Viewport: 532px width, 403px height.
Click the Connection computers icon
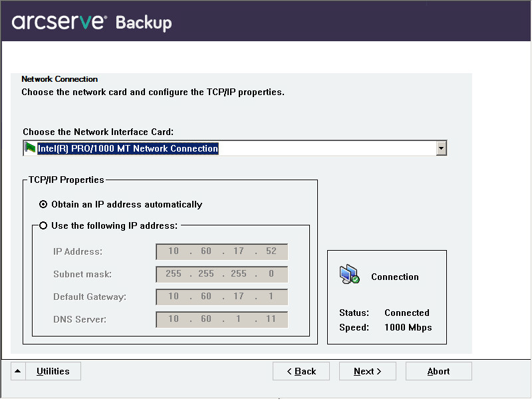coord(350,275)
